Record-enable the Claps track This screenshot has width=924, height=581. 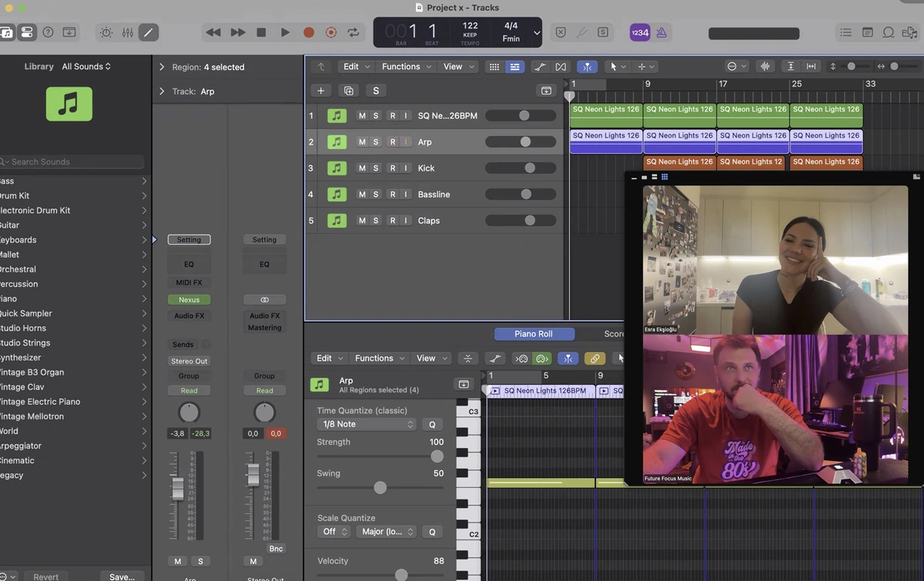click(392, 220)
